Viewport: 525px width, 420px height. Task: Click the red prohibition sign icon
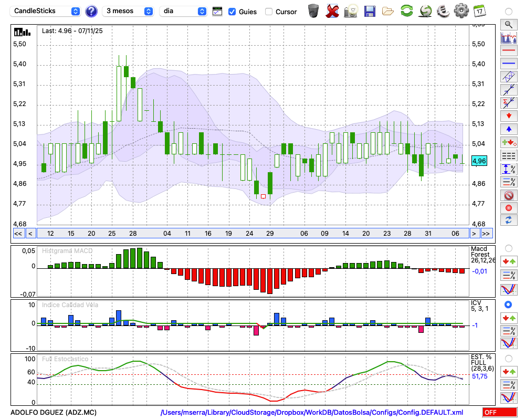(x=508, y=195)
